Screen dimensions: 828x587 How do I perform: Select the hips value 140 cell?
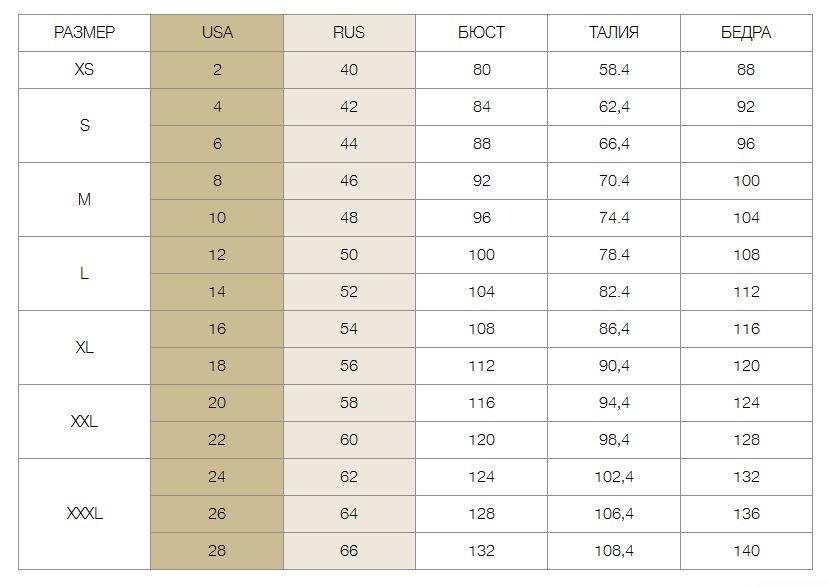746,550
